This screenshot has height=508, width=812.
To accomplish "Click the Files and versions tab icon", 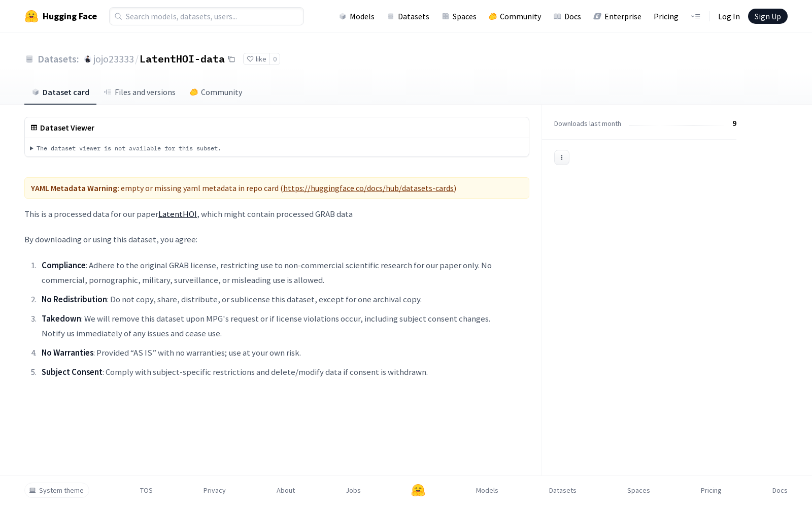I will point(108,92).
